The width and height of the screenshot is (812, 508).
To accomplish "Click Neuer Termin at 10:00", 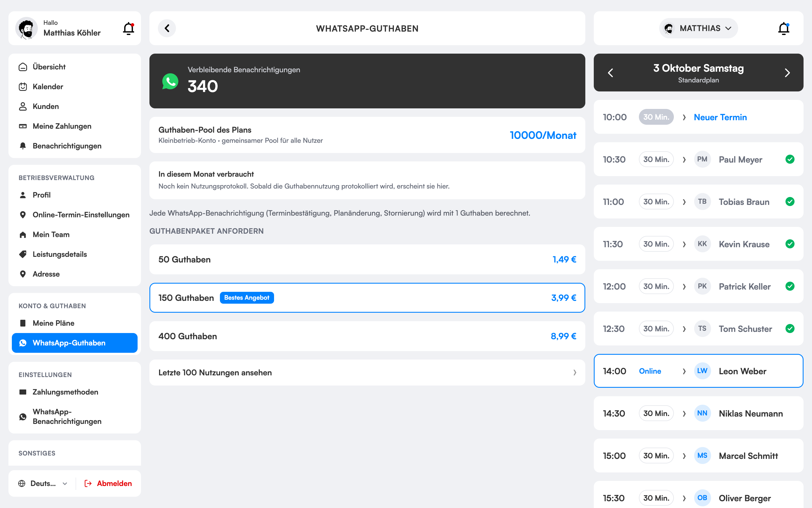I will (x=720, y=117).
